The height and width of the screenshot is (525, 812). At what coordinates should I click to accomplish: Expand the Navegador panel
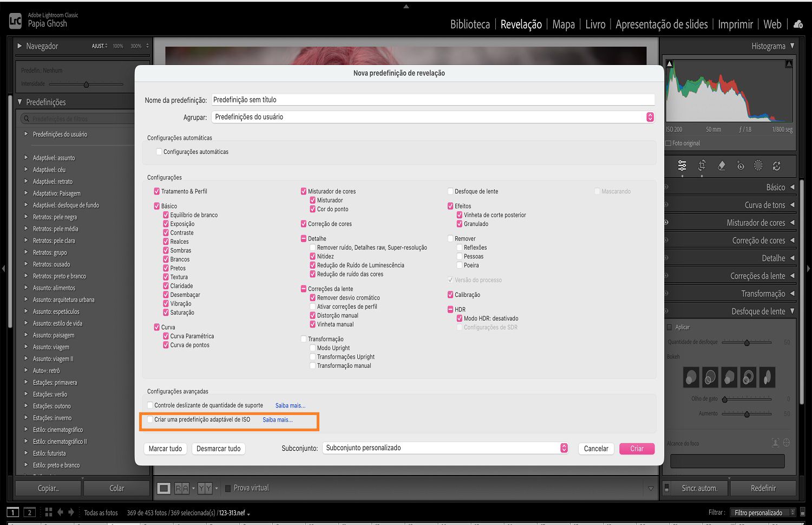click(19, 46)
